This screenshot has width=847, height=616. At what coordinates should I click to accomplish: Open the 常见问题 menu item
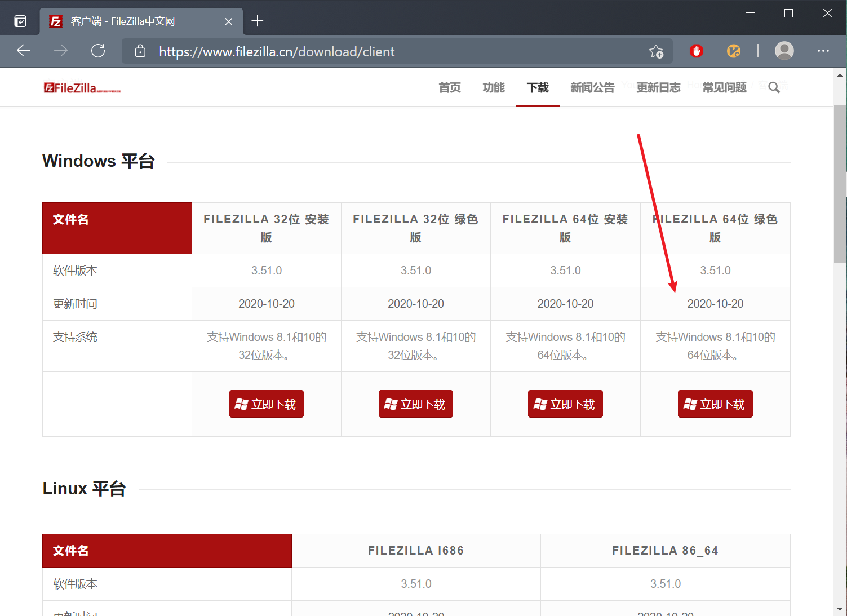(x=724, y=87)
